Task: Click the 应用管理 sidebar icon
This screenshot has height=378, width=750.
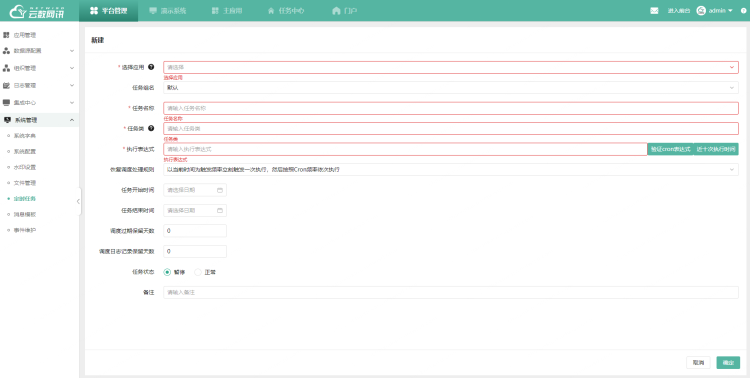Action: pyautogui.click(x=6, y=35)
